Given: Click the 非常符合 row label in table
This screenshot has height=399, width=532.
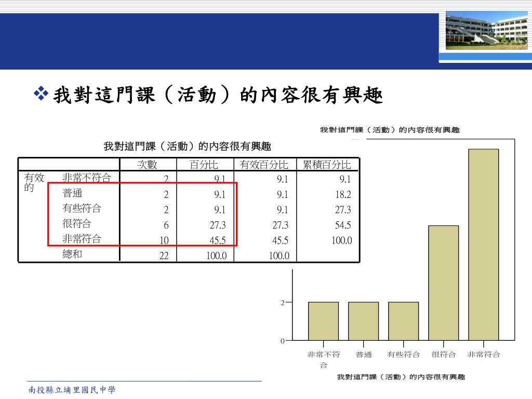Looking at the screenshot, I should [82, 239].
